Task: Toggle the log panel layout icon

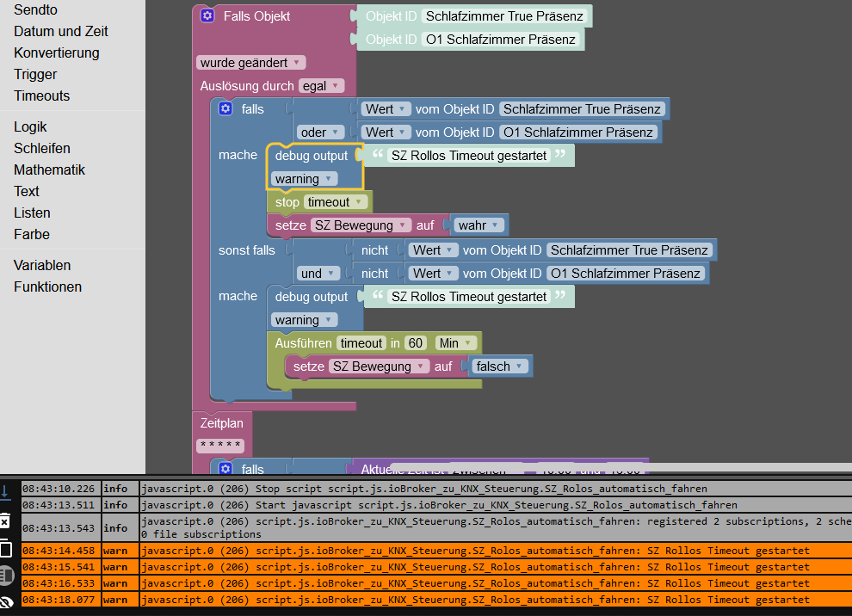Action: click(x=5, y=576)
